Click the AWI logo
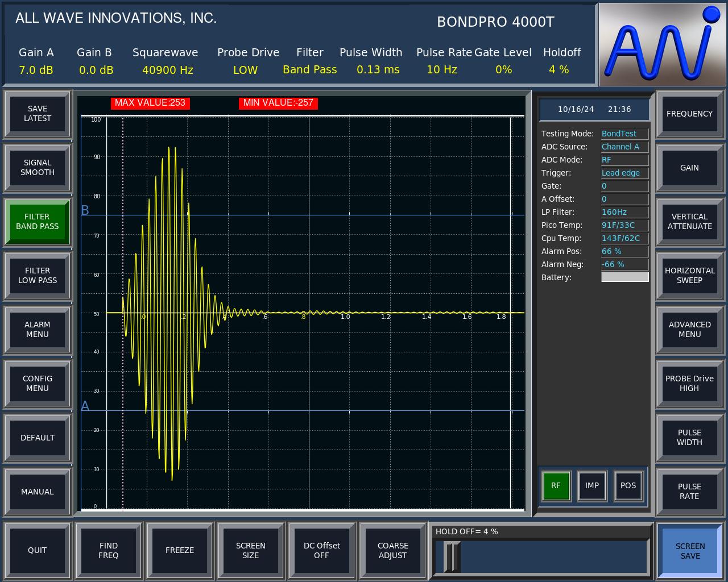728x582 pixels. click(x=662, y=44)
